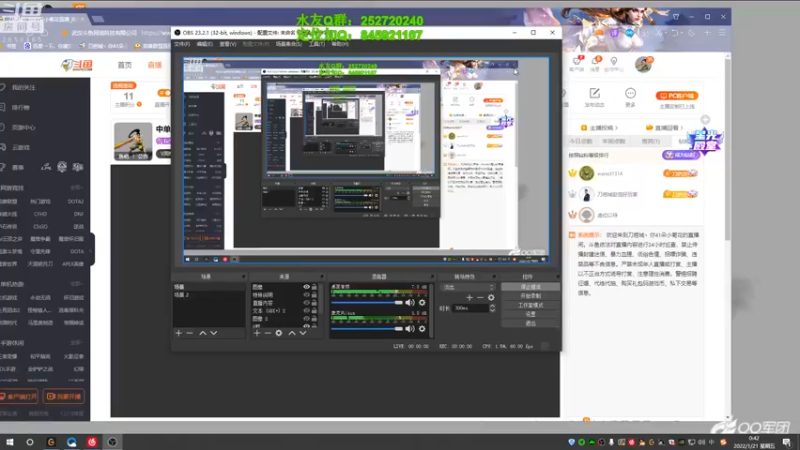Viewport: 800px width, 450px height.
Task: Move source up in Sources panel
Action: point(292,333)
